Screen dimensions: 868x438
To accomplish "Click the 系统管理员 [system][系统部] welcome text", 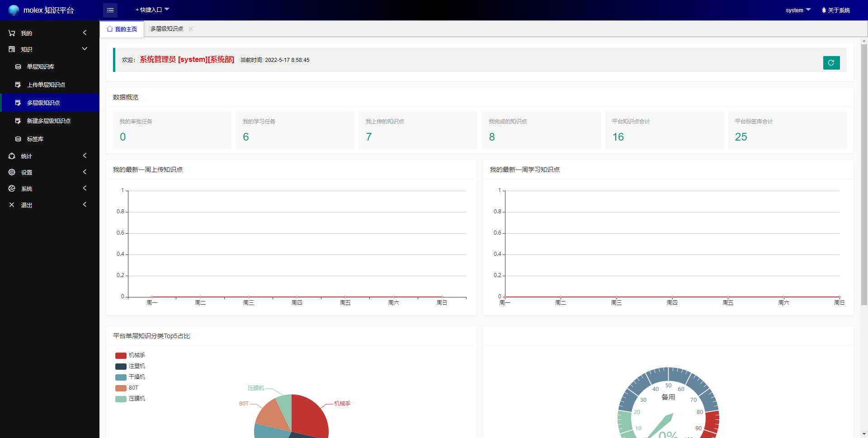I will coord(187,59).
